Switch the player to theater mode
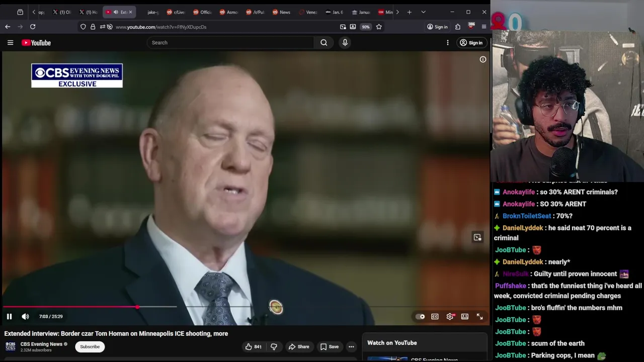This screenshot has height=362, width=644. tap(465, 316)
